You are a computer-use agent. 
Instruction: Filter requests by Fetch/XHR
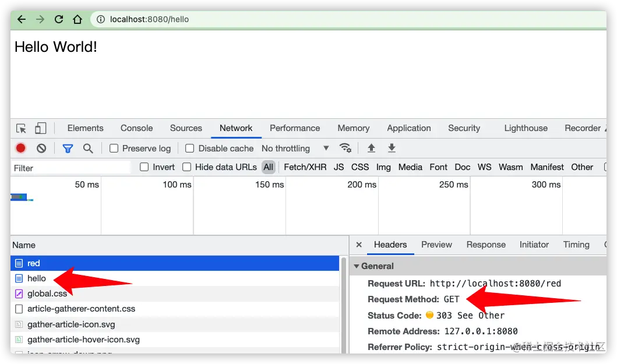pos(305,167)
